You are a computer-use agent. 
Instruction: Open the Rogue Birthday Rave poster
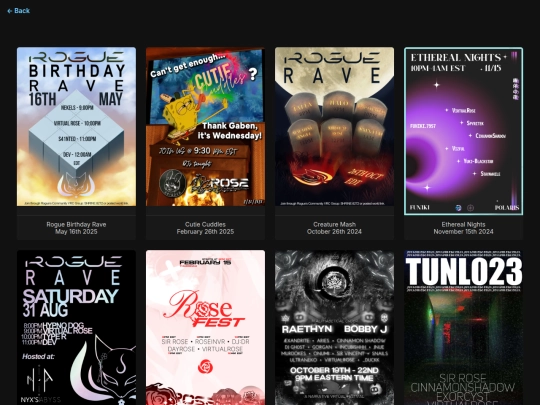76,127
